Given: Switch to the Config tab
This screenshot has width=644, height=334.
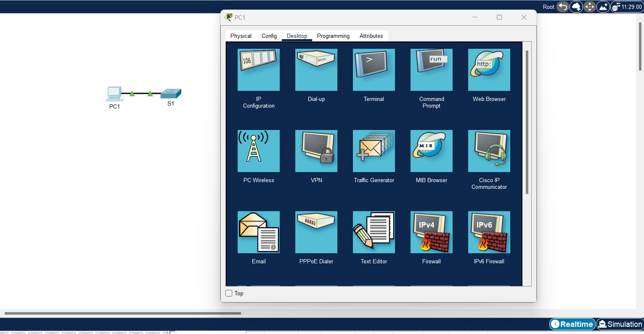Looking at the screenshot, I should pos(269,36).
